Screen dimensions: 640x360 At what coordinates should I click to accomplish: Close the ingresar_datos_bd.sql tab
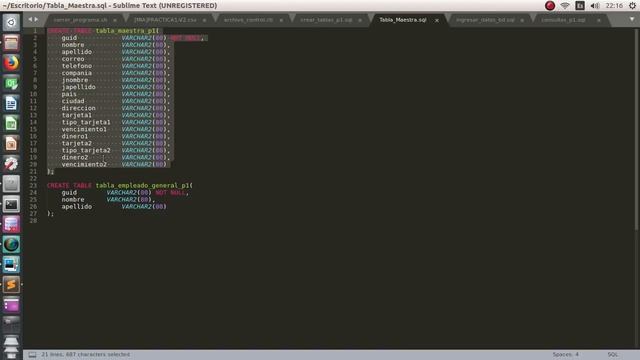pos(522,20)
